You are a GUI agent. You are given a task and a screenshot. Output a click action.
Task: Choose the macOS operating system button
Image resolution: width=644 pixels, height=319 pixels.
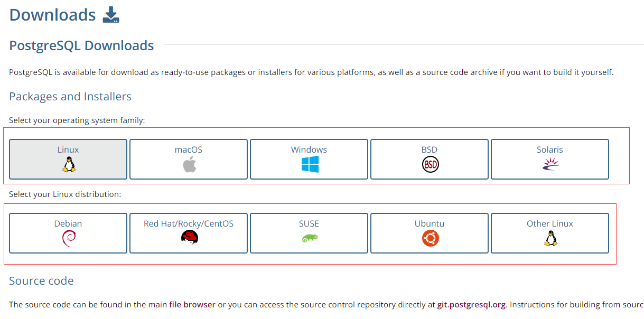coord(189,159)
